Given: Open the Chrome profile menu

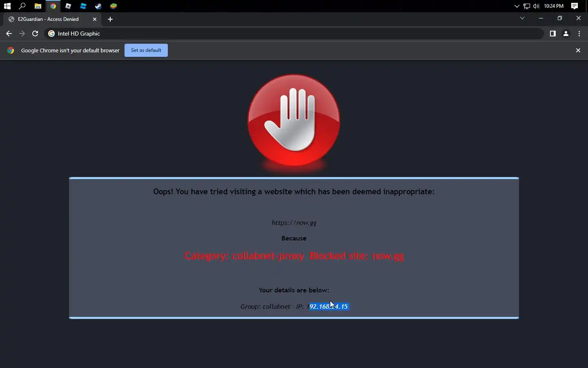Looking at the screenshot, I should 566,34.
